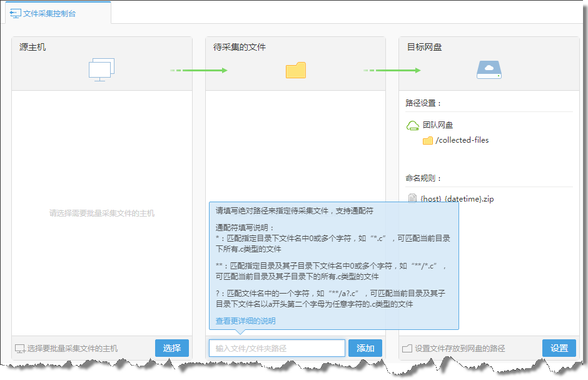Click the file icon beside the zip naming rule
588x380 pixels.
pyautogui.click(x=412, y=198)
